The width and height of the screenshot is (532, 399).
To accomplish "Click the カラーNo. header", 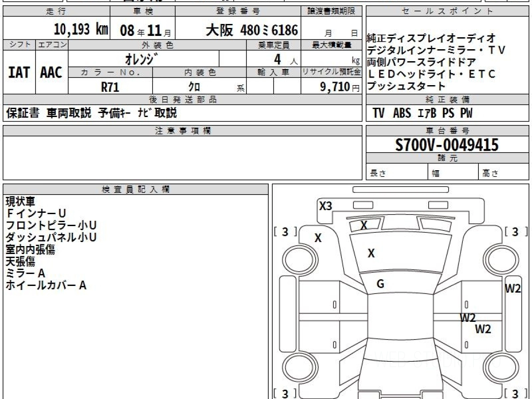I will click(111, 72).
